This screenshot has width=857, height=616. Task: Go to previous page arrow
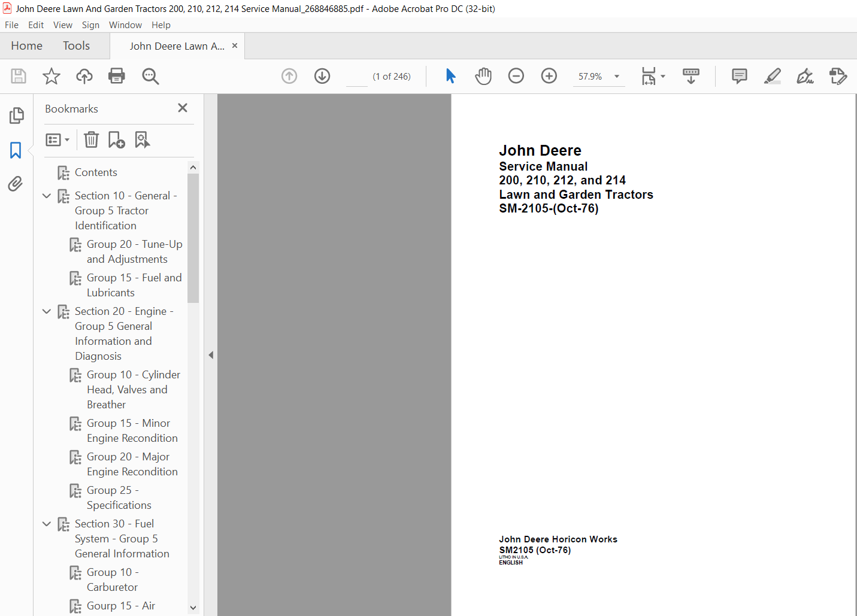click(x=289, y=76)
